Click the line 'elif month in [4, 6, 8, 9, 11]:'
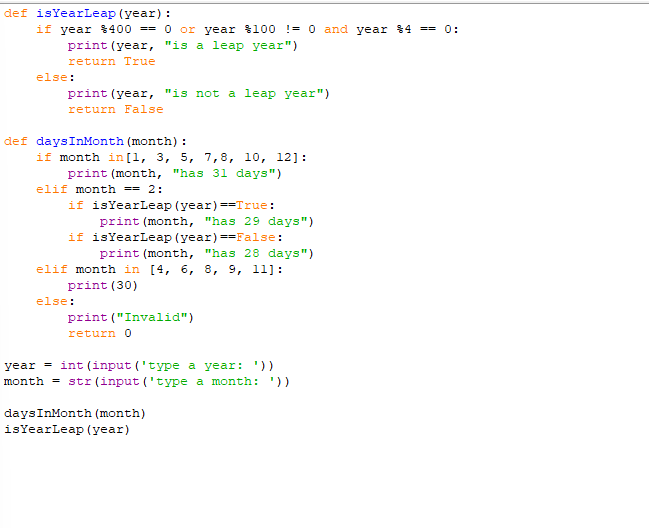The image size is (649, 528). (x=159, y=269)
